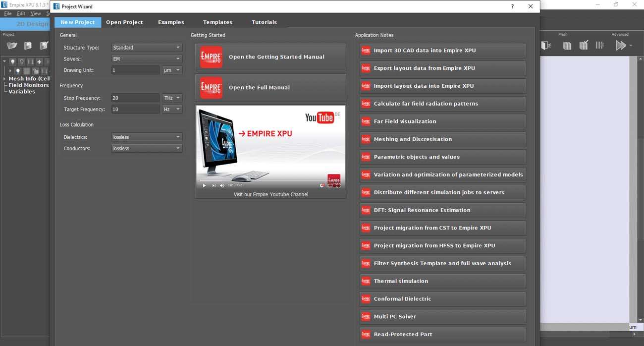This screenshot has height=346, width=644.
Task: Open the Thermal simulation application note
Action: [442, 281]
